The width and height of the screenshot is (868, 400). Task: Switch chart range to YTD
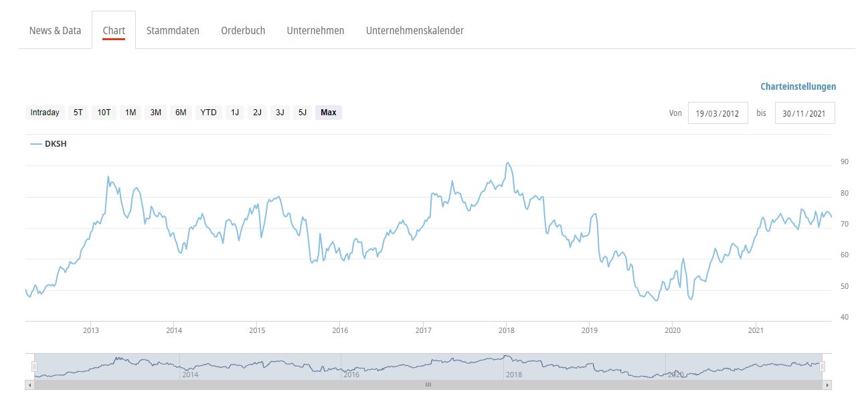tap(209, 113)
